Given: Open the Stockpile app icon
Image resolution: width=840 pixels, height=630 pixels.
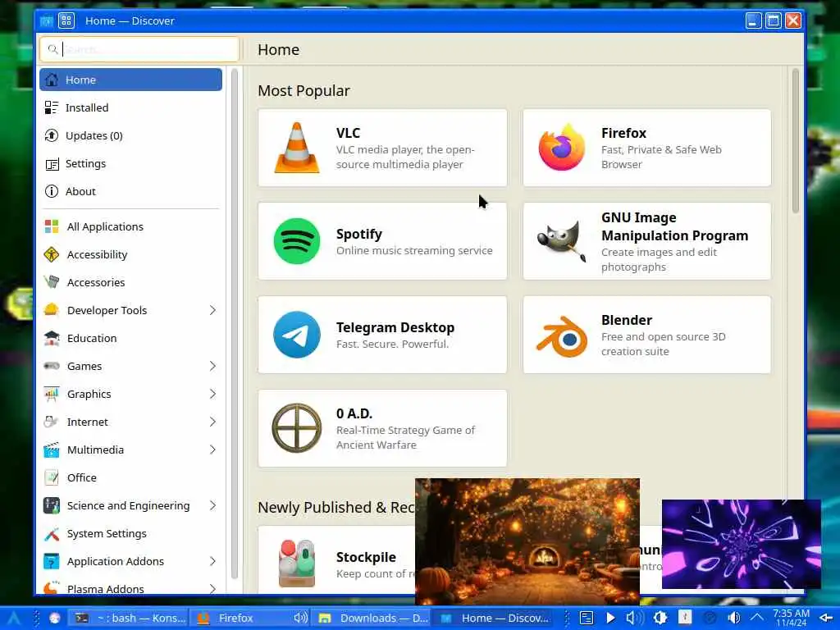Looking at the screenshot, I should click(x=297, y=563).
